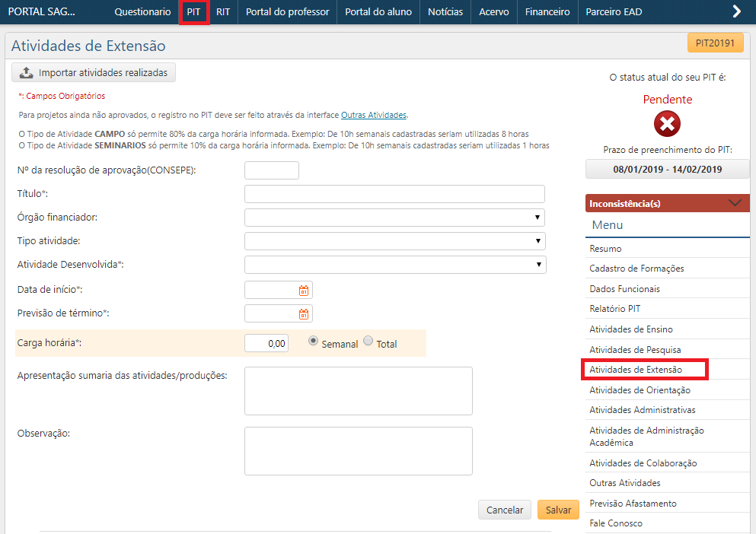The image size is (756, 534).
Task: Click the PIT20191 badge button
Action: tap(715, 43)
